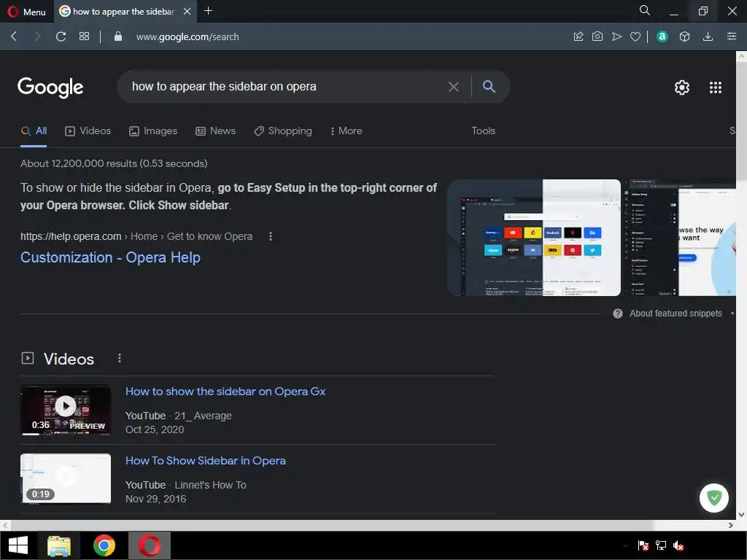Image resolution: width=747 pixels, height=560 pixels.
Task: Click the padlock site security icon
Action: (118, 36)
